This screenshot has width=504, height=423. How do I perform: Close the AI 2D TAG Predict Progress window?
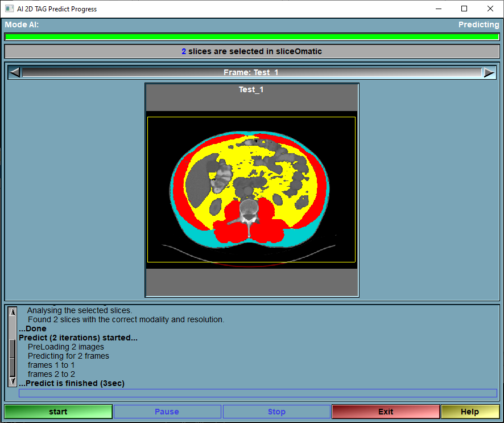pyautogui.click(x=490, y=9)
